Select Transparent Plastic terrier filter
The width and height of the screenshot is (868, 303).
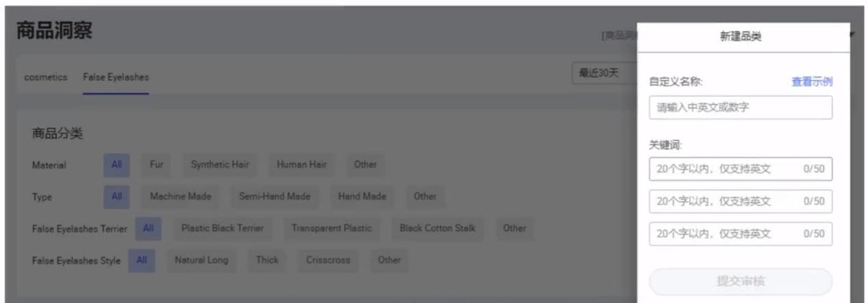[332, 229]
